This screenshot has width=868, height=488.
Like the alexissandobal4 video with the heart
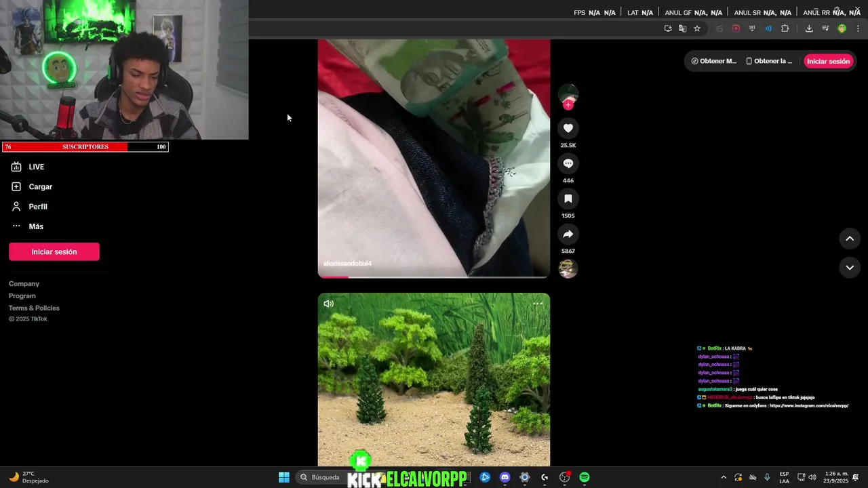pos(568,128)
